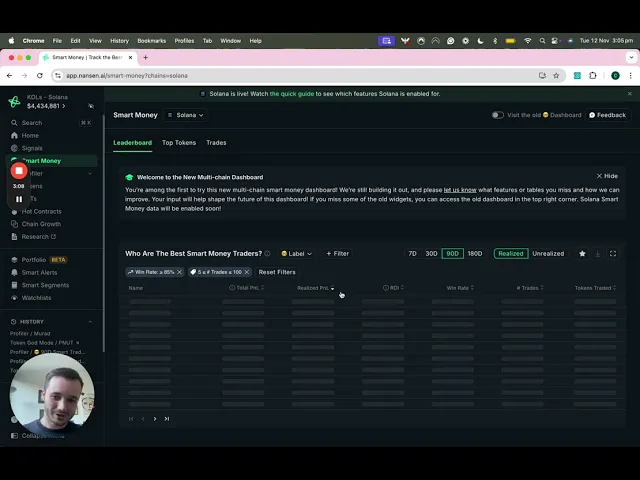Open Chain Growth page
This screenshot has width=640, height=480.
(x=41, y=224)
